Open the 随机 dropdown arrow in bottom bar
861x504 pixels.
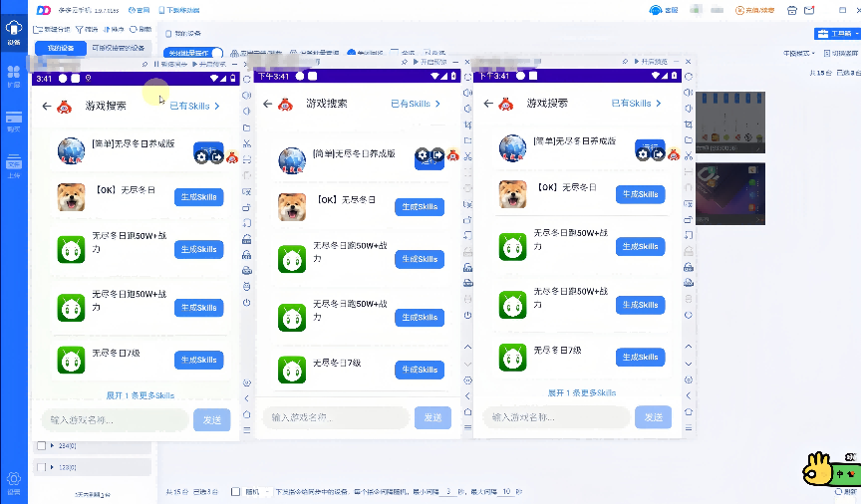tap(267, 492)
